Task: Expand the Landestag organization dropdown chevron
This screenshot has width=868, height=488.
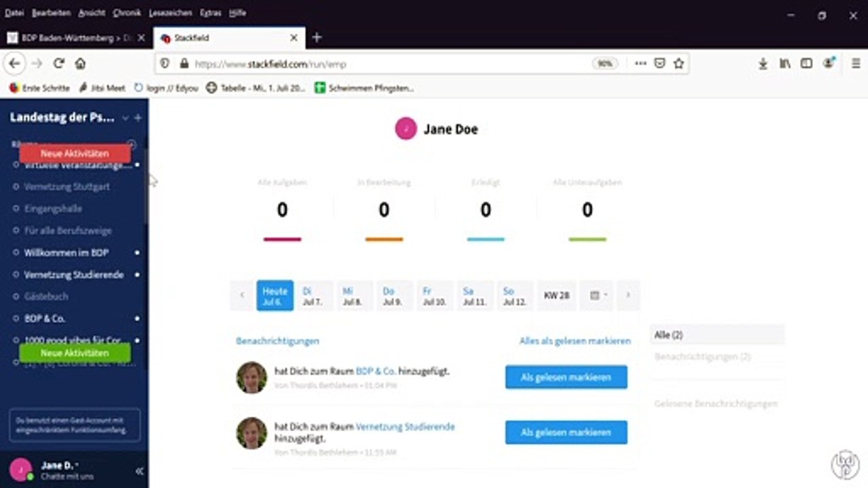Action: click(125, 118)
